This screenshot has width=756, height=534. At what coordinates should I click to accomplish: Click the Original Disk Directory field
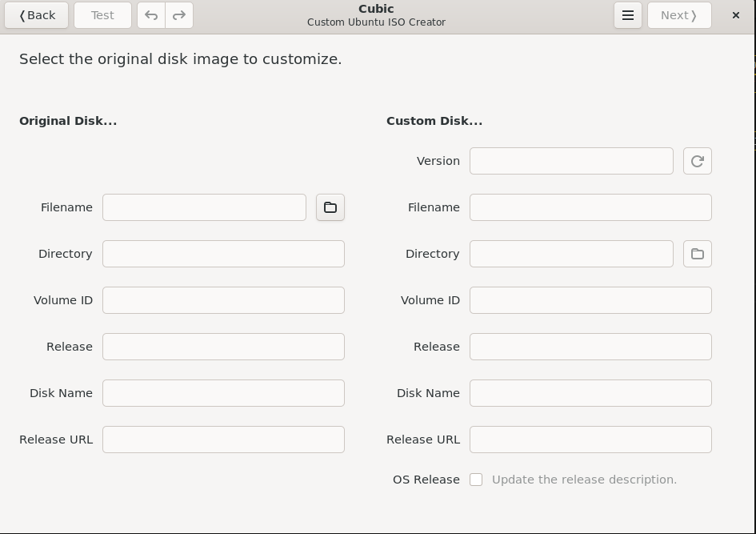click(223, 254)
